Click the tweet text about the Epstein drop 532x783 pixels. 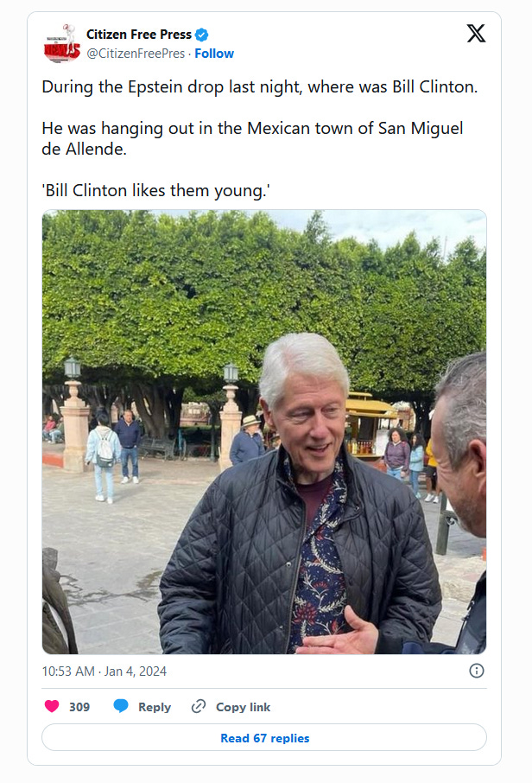click(259, 87)
